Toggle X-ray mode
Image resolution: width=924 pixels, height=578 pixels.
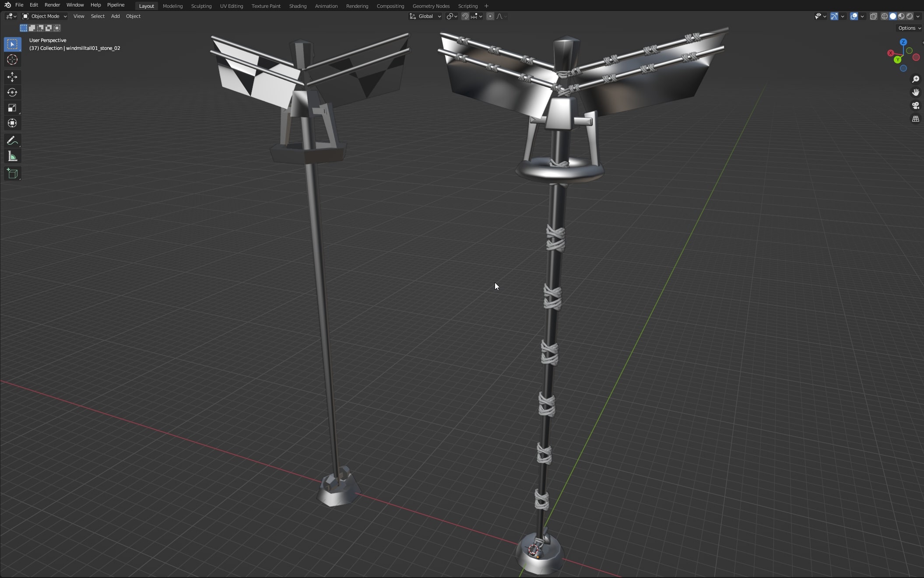click(873, 16)
